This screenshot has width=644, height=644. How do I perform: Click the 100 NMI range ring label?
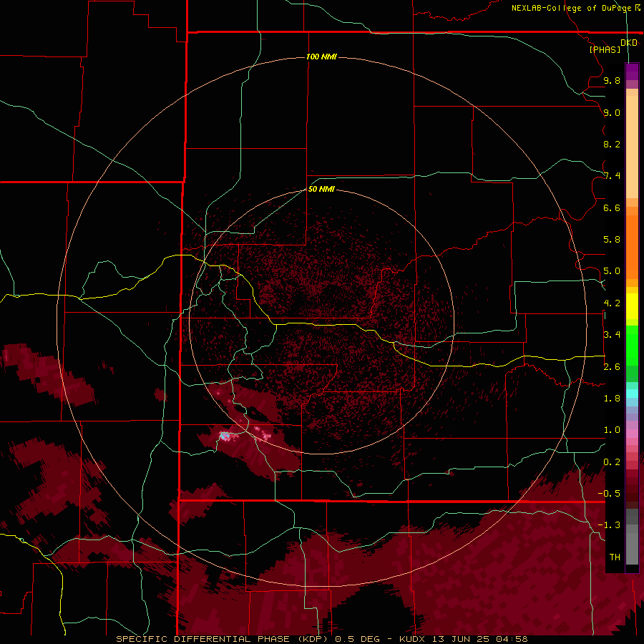(x=321, y=57)
